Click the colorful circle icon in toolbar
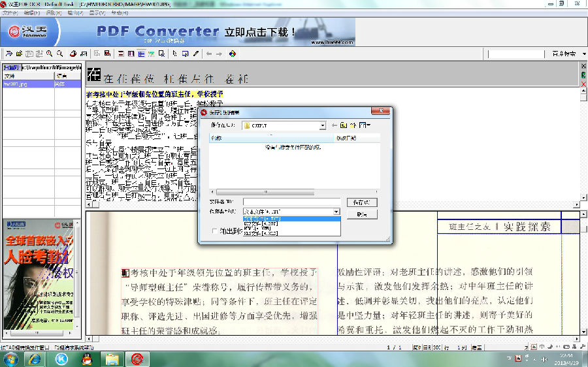The height and width of the screenshot is (367, 588). click(232, 54)
